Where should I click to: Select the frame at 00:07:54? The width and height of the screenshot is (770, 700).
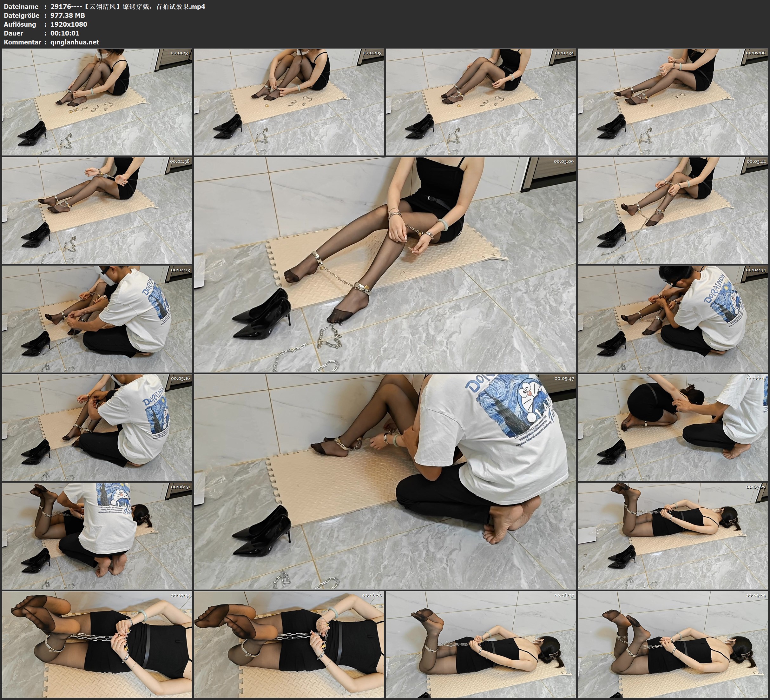pos(97,644)
